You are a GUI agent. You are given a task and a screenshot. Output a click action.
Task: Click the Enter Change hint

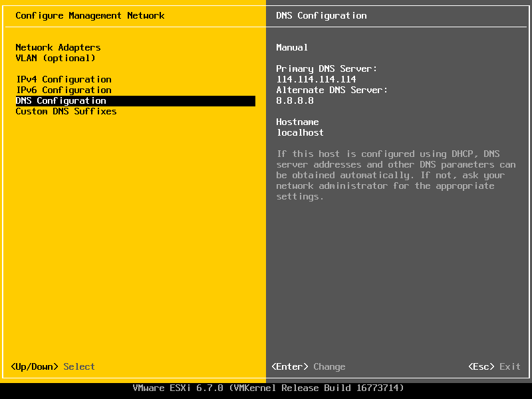[x=308, y=366]
